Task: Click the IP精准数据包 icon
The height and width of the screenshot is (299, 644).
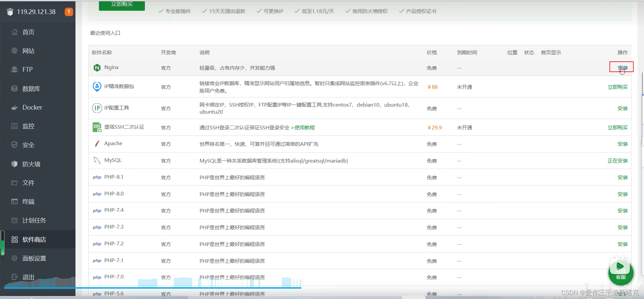Action: pos(97,86)
